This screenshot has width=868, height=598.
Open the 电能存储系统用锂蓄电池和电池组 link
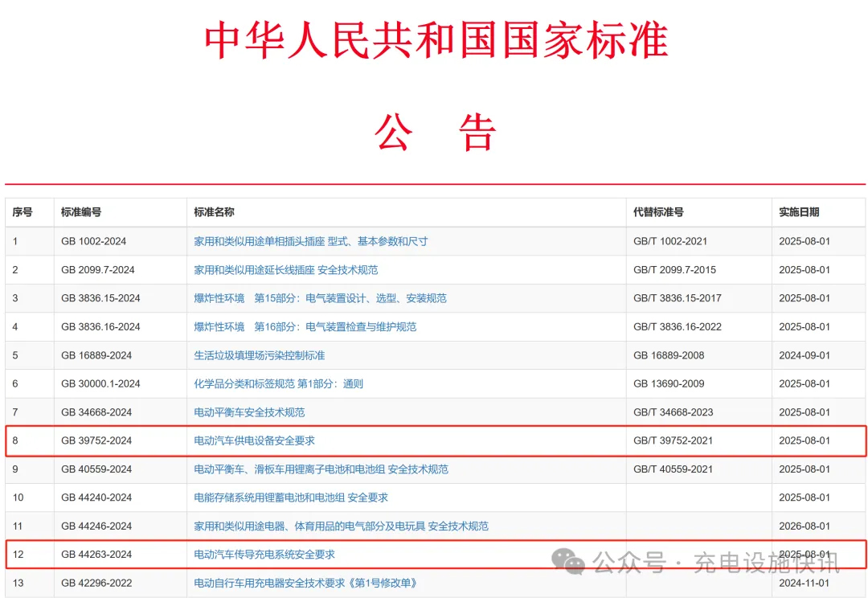290,498
